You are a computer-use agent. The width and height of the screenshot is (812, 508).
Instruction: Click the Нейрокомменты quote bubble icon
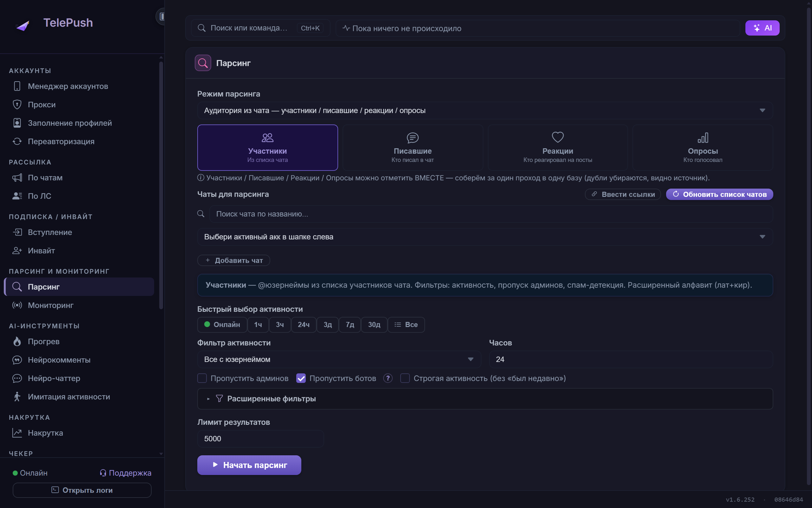coord(17,360)
